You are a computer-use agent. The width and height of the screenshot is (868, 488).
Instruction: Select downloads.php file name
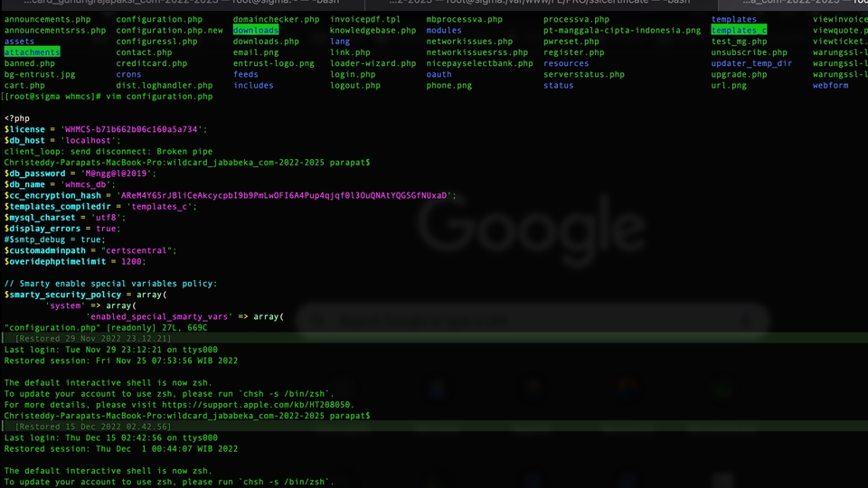point(266,42)
